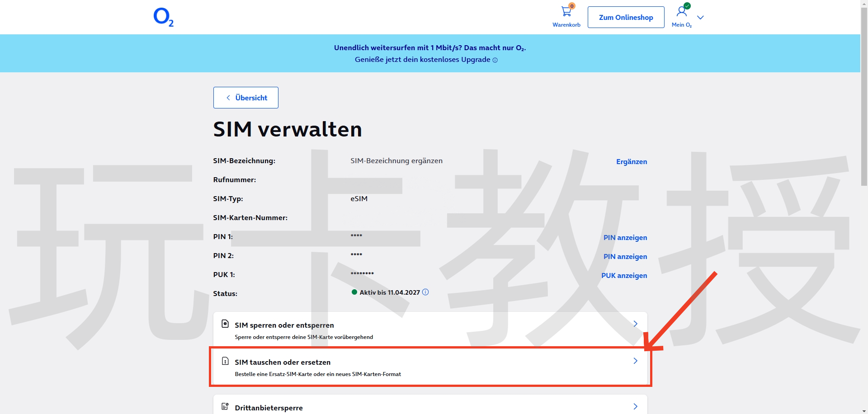Click the info icon next to Aktiv status
Viewport: 868px width, 414px height.
[425, 292]
